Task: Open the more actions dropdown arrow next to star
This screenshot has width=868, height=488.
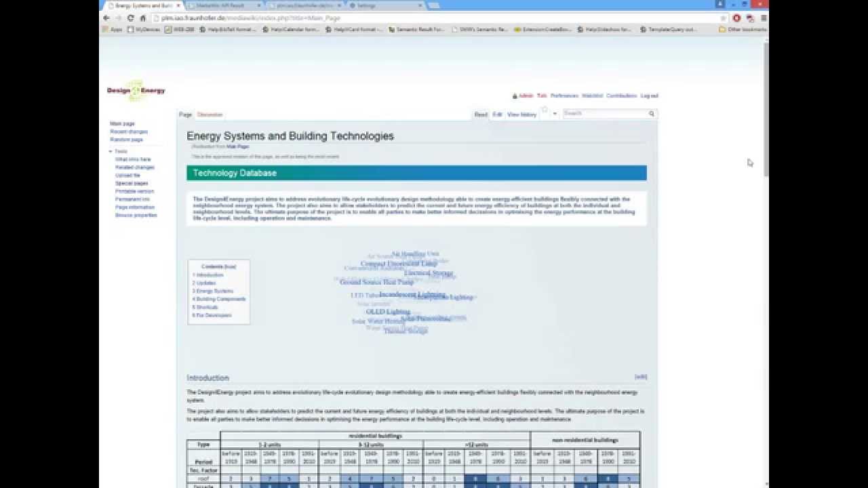Action: (555, 114)
